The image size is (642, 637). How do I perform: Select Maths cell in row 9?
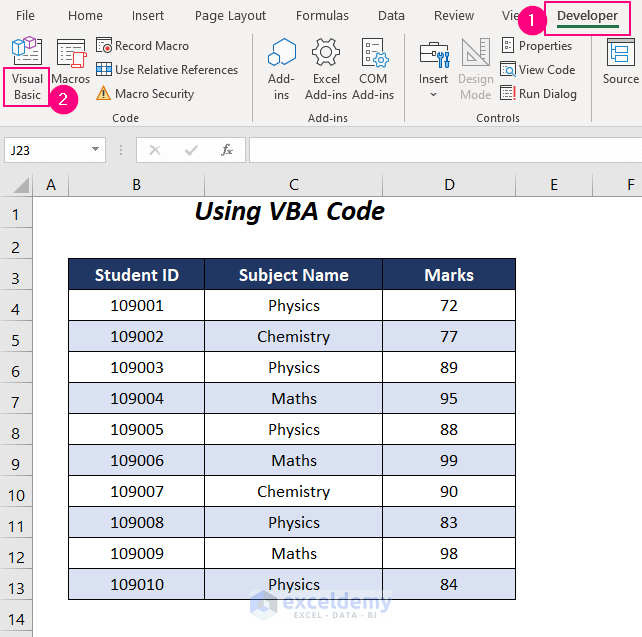coord(294,460)
